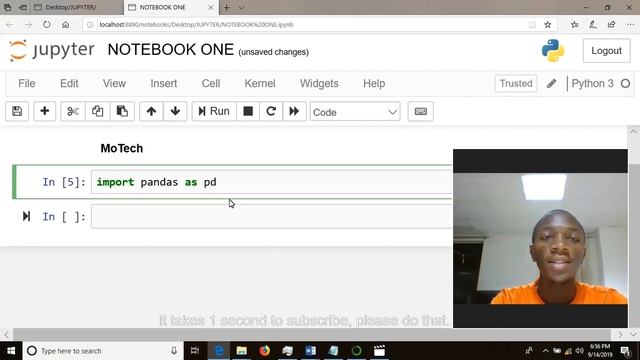
Task: Click the MoTech markdown heading
Action: 122,149
